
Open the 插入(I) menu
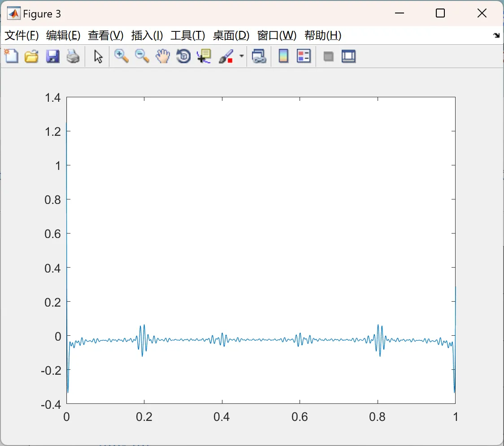pos(147,35)
